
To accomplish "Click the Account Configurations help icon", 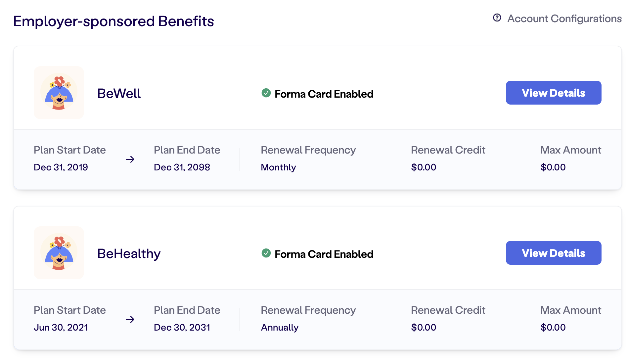I will 497,18.
